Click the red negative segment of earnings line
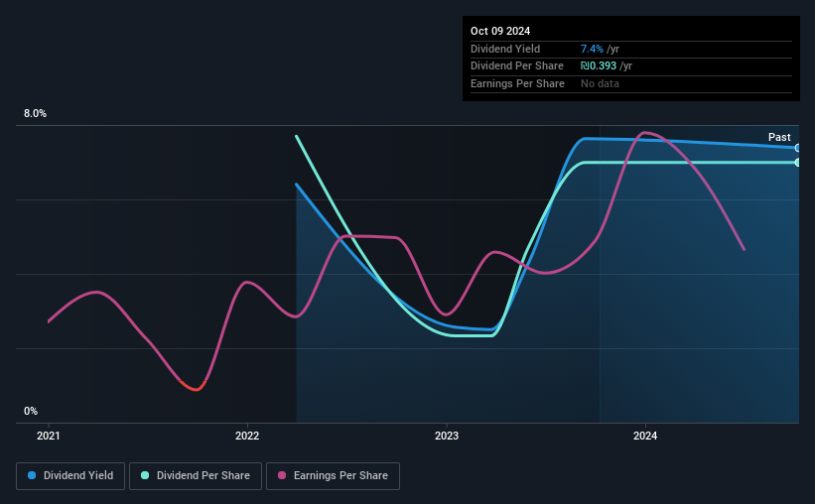The width and height of the screenshot is (815, 504). click(x=194, y=386)
